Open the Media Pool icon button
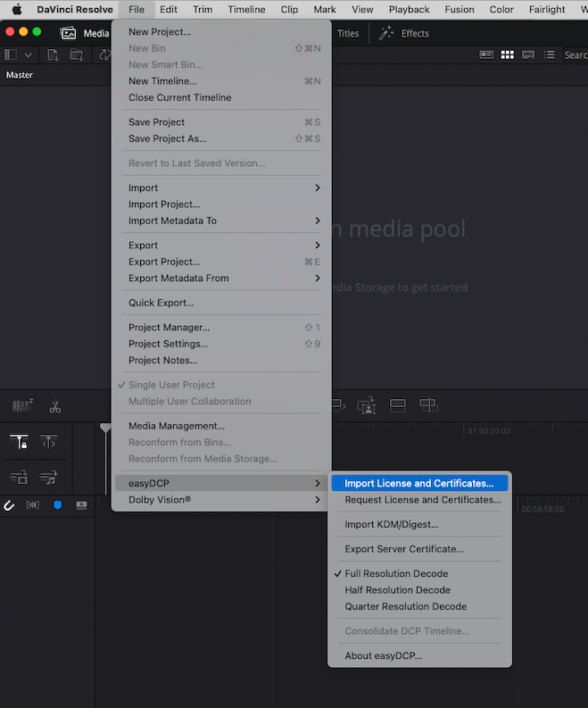 click(68, 33)
